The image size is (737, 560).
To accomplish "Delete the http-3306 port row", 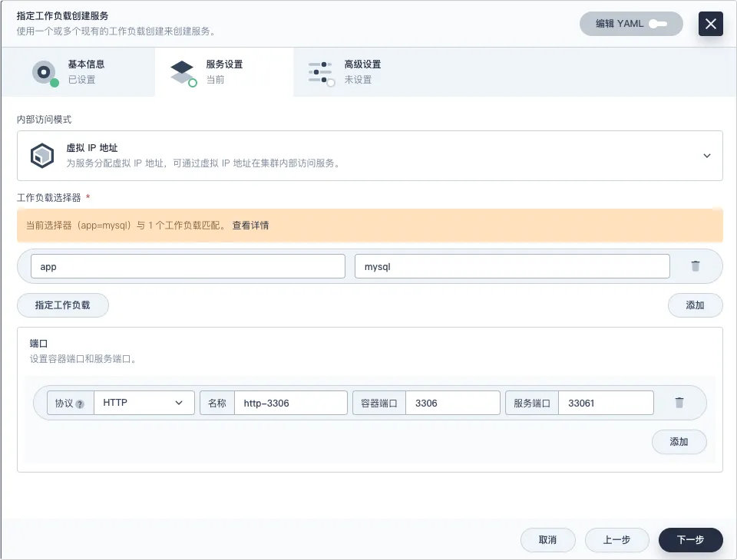I will coord(679,403).
